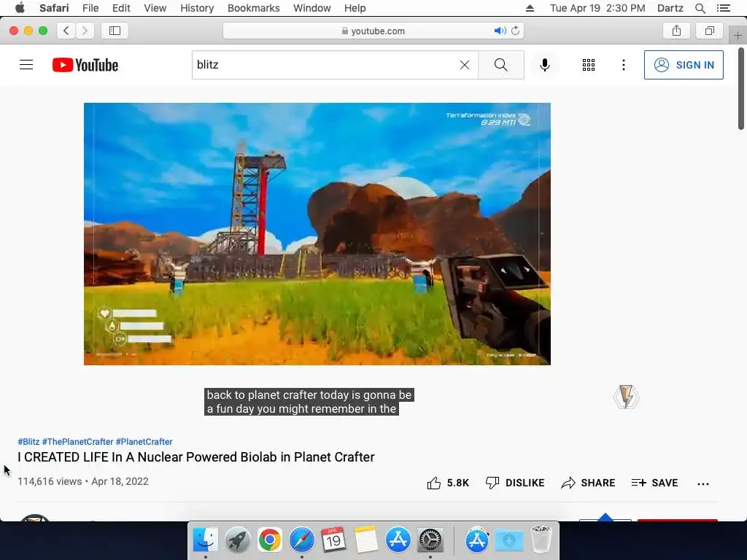The height and width of the screenshot is (560, 747).
Task: Search with your voice microphone
Action: tap(545, 65)
